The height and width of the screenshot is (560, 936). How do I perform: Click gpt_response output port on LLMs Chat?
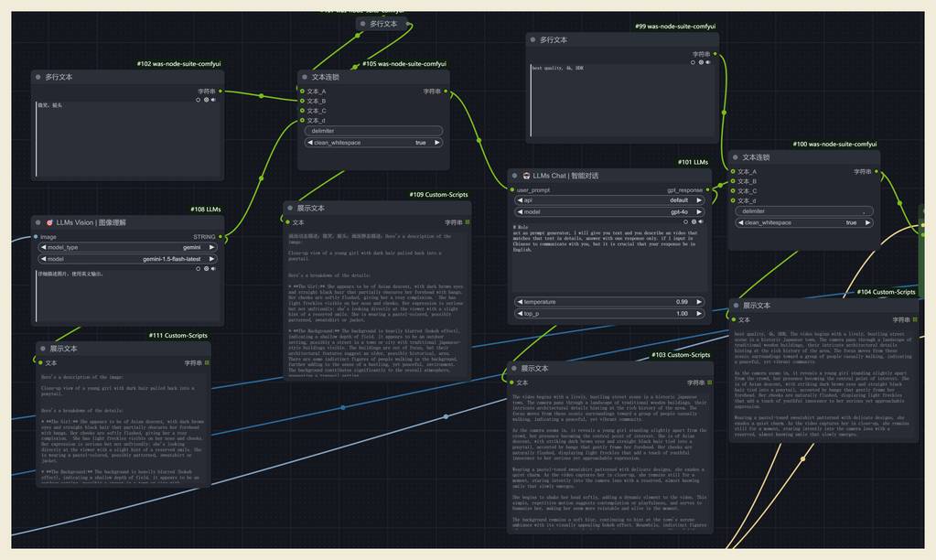[706, 190]
